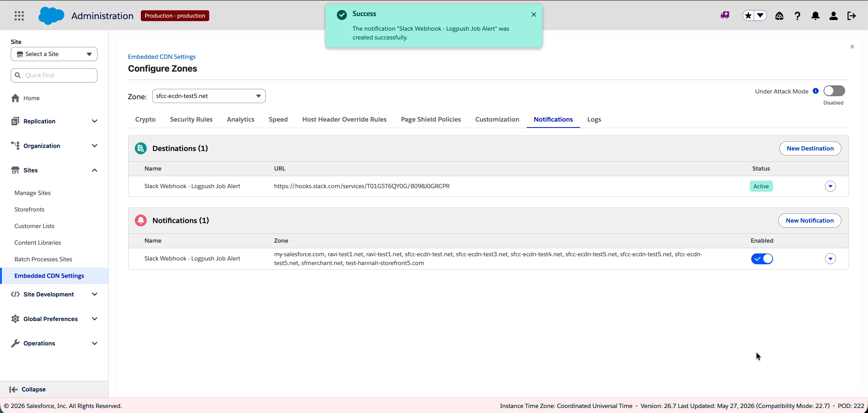Expand the Site Development chevron
The height and width of the screenshot is (413, 868).
95,294
